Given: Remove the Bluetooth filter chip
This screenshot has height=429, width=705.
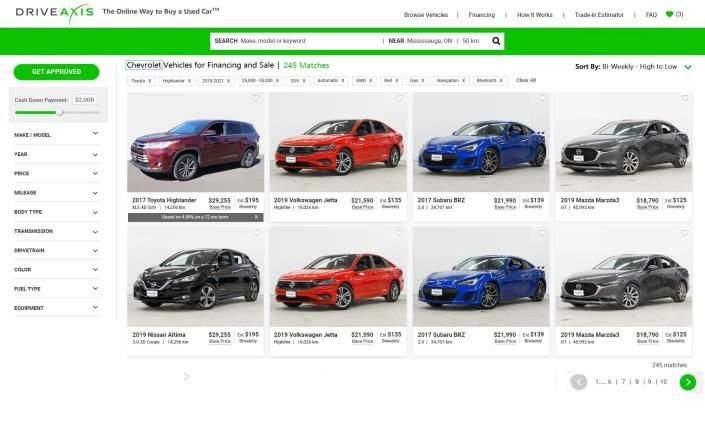Looking at the screenshot, I should coord(501,81).
